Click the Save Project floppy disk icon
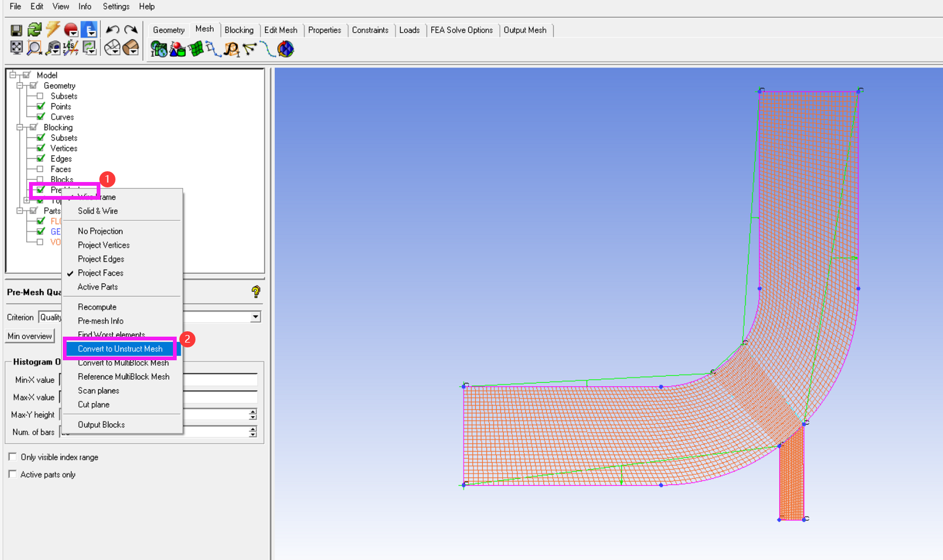943x560 pixels. tap(16, 30)
